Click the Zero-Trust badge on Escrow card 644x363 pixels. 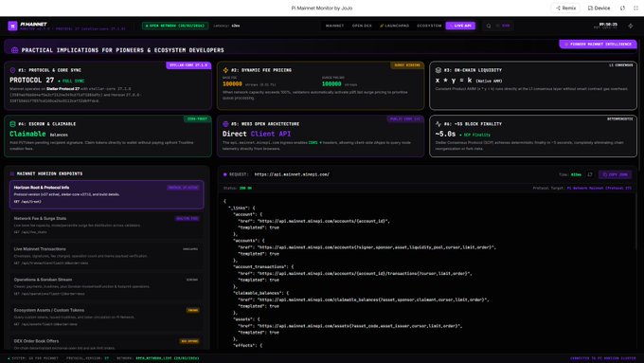point(197,118)
